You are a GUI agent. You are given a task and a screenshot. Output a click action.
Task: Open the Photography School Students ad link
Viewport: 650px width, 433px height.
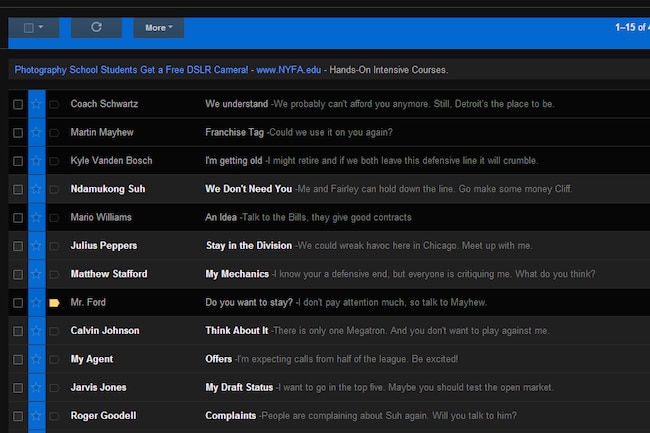[x=131, y=70]
